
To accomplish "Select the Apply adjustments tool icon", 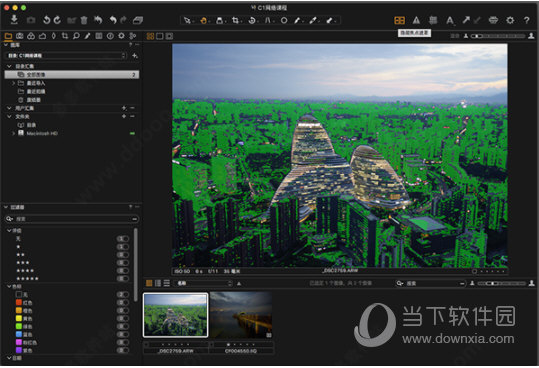I will pos(329,21).
